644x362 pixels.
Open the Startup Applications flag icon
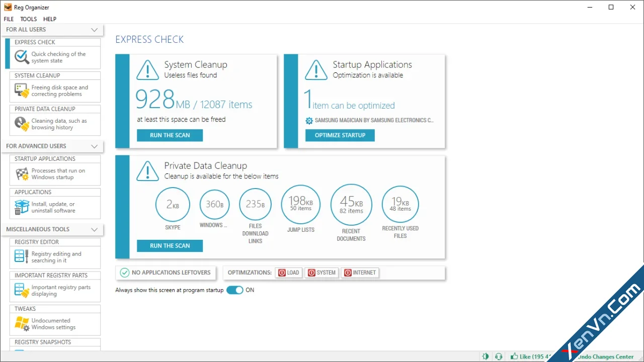(22, 174)
